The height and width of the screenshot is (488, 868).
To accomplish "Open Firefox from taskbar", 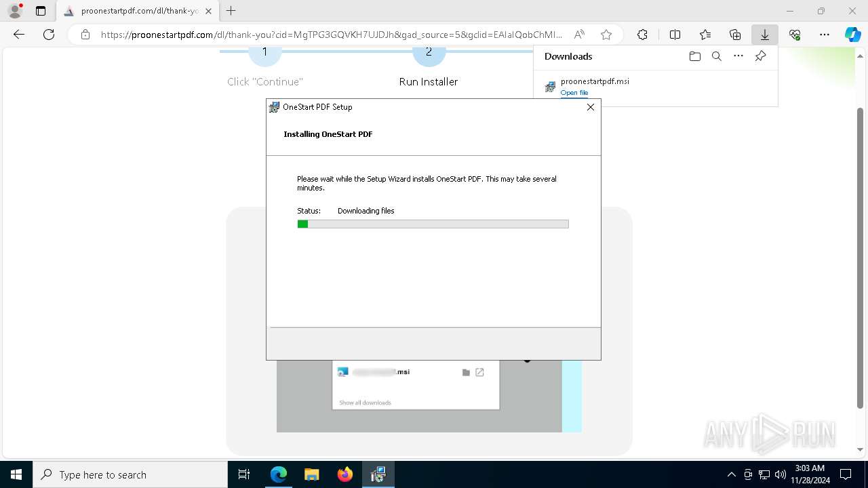I will [344, 474].
